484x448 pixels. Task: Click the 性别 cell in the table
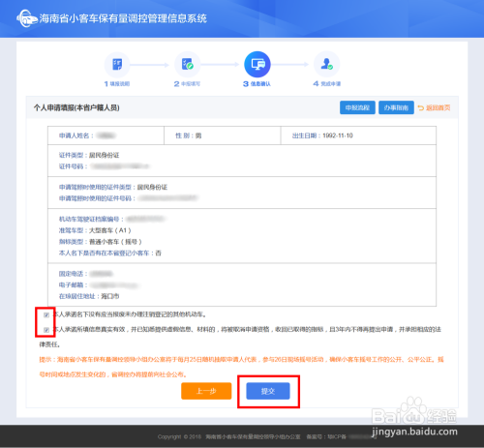click(x=222, y=135)
